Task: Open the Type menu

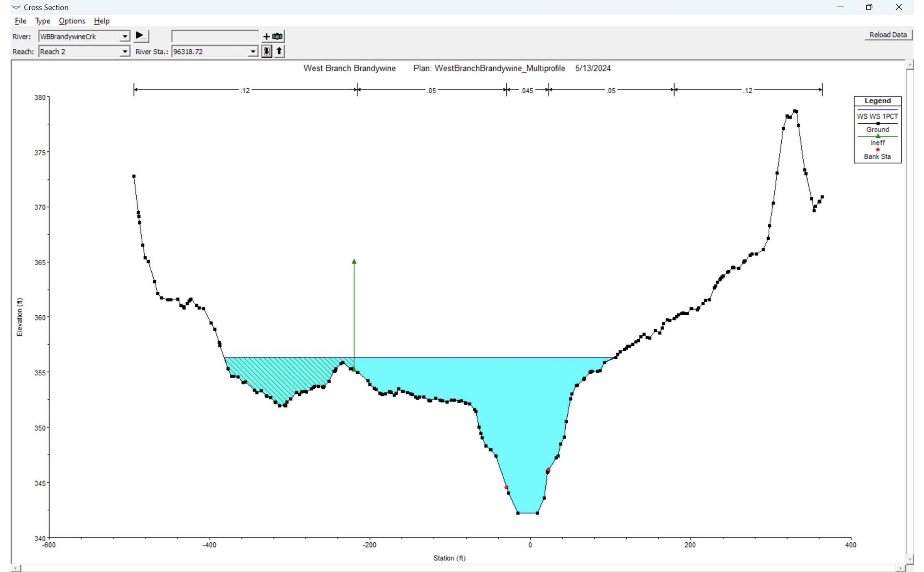Action: [x=42, y=21]
